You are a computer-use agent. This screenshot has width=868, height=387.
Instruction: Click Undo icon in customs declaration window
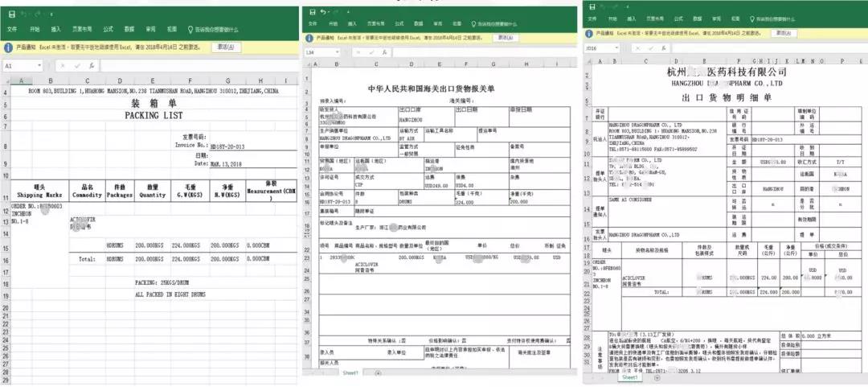pyautogui.click(x=323, y=12)
